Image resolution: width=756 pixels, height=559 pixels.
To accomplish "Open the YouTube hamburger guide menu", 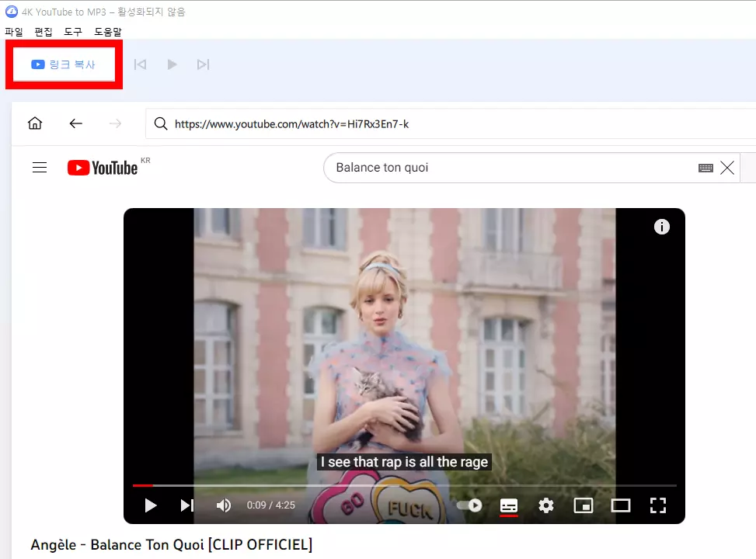I will (40, 167).
